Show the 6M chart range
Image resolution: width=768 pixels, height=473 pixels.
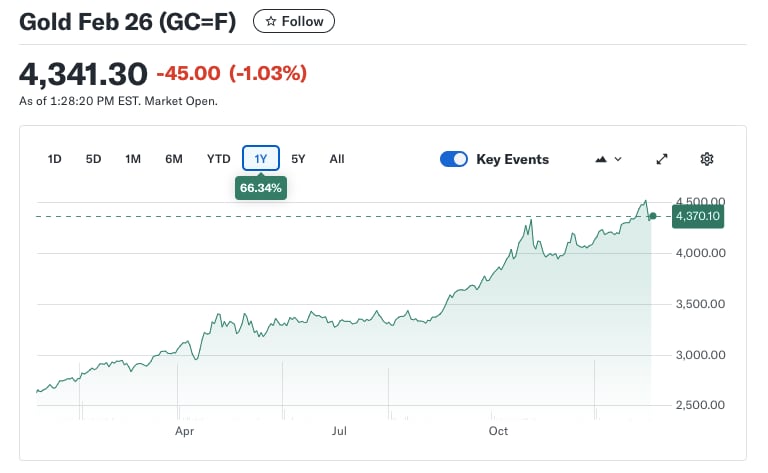174,159
